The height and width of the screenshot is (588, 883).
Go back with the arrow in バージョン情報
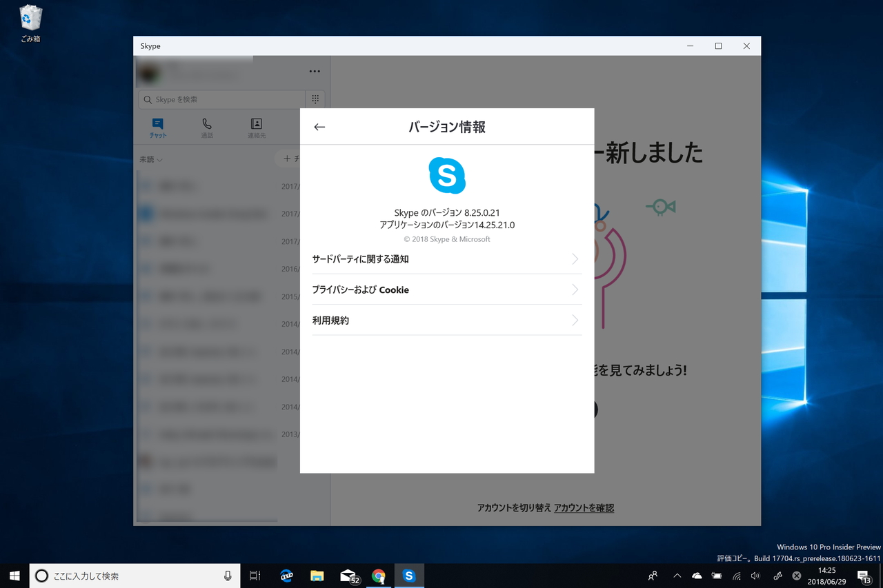point(319,126)
